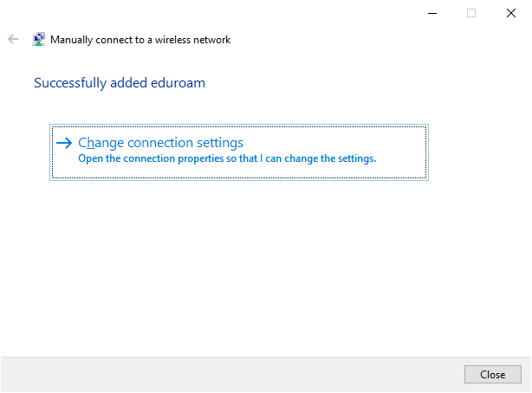Minimize the wireless network wizard window
This screenshot has width=532, height=393.
point(431,13)
